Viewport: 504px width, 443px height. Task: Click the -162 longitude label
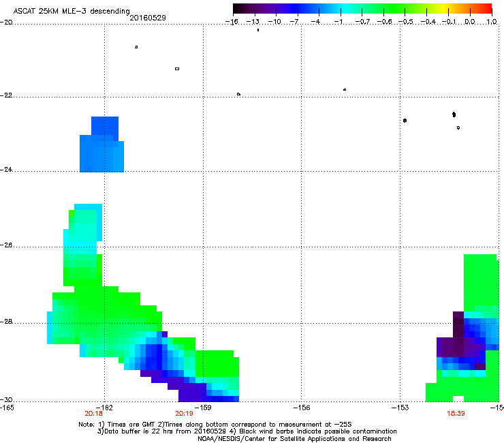tap(104, 408)
